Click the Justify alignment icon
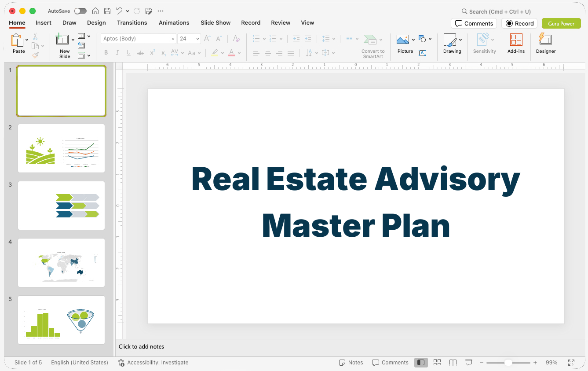The width and height of the screenshot is (588, 371). 290,53
